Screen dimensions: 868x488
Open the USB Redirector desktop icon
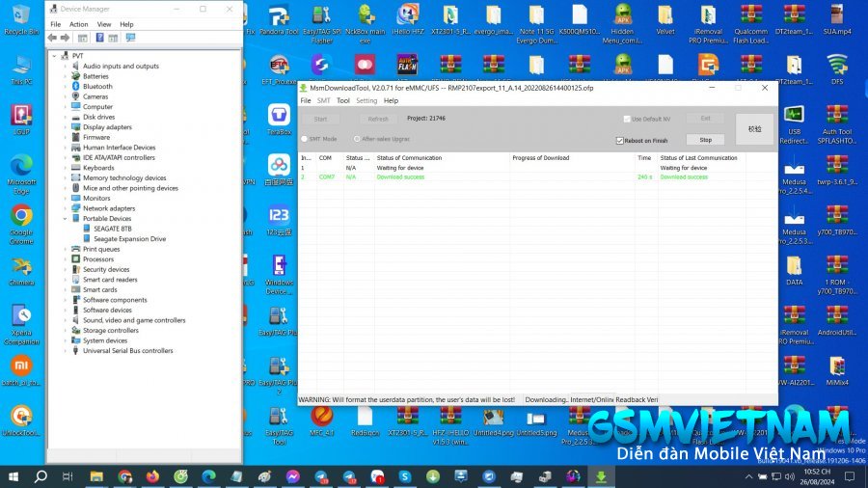(794, 124)
